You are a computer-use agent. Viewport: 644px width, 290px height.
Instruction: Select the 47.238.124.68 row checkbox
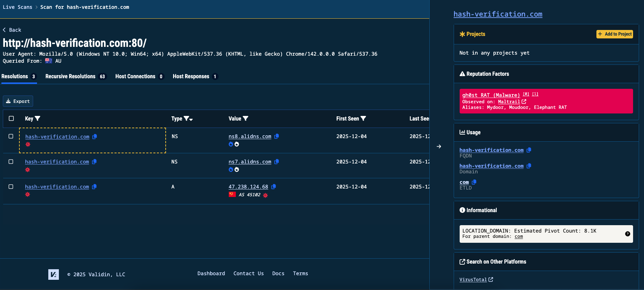(x=11, y=187)
